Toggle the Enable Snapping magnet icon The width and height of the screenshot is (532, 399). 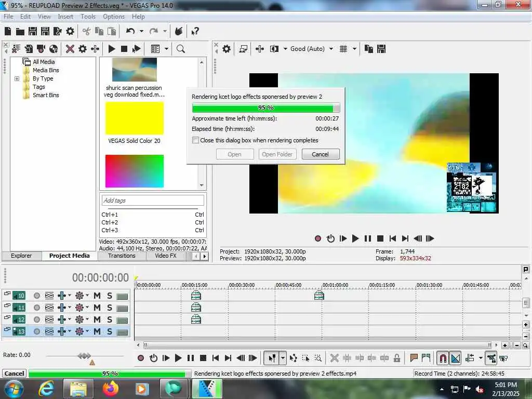coord(443,358)
